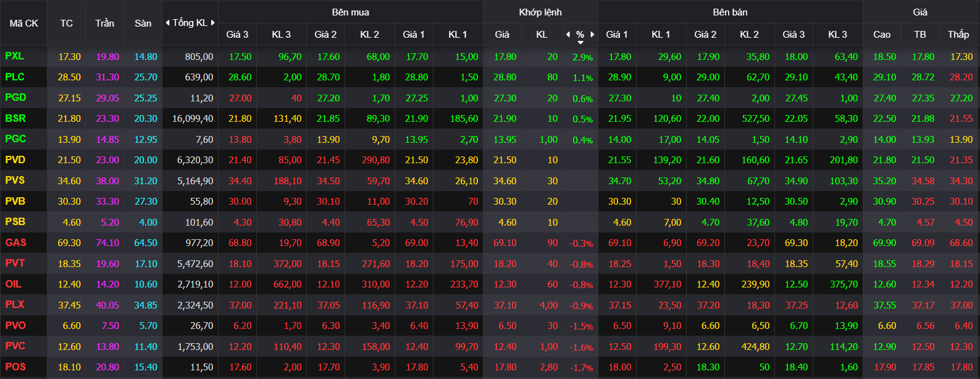
Task: Click PVC sell volume 424,80
Action: click(756, 347)
